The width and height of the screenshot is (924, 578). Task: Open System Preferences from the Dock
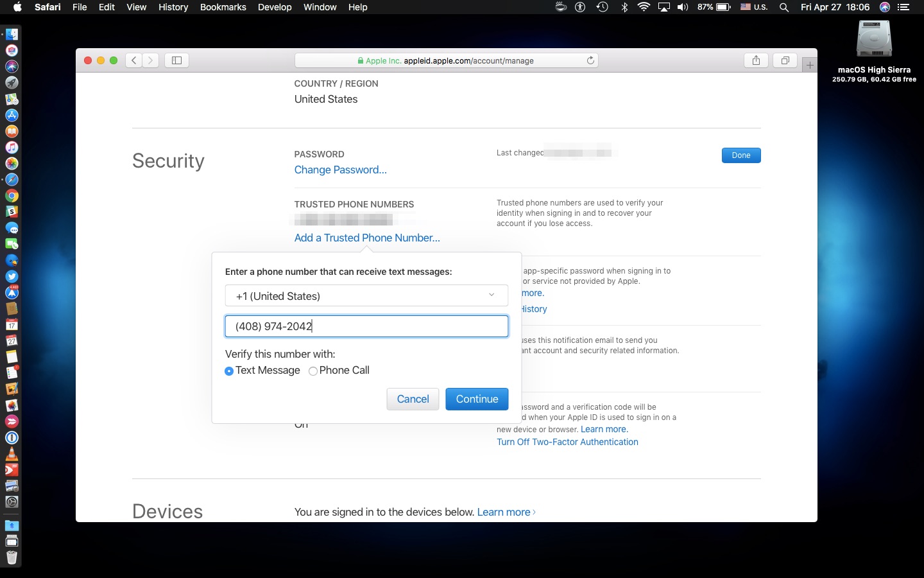12,502
